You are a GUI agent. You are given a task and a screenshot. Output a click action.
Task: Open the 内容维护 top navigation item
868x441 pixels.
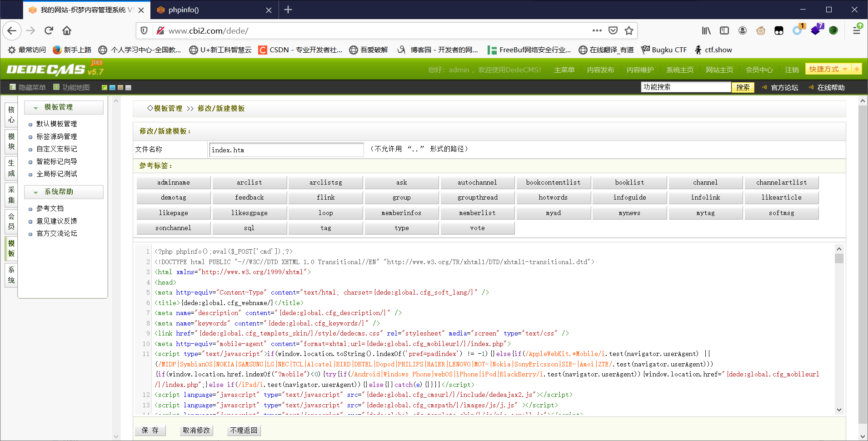point(640,70)
